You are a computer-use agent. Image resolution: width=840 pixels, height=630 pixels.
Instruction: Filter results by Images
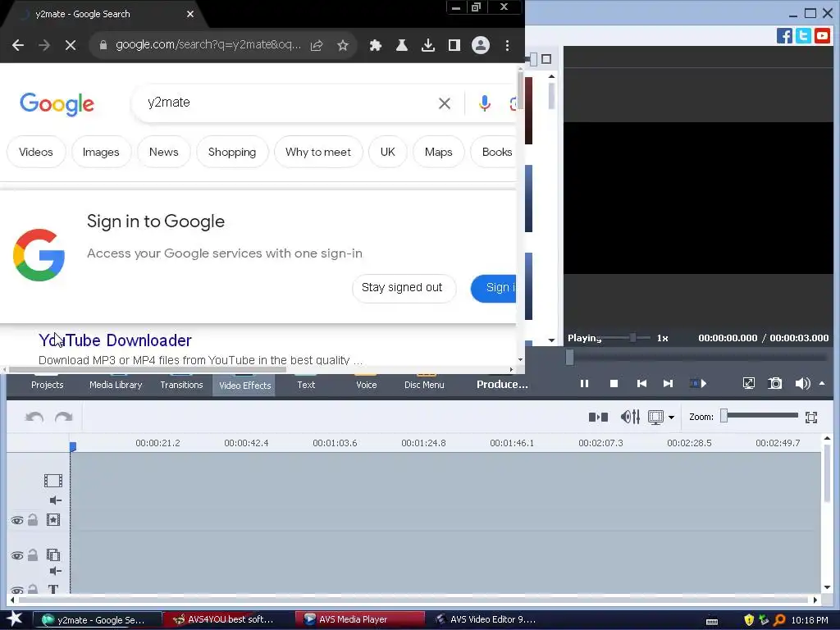click(x=101, y=152)
